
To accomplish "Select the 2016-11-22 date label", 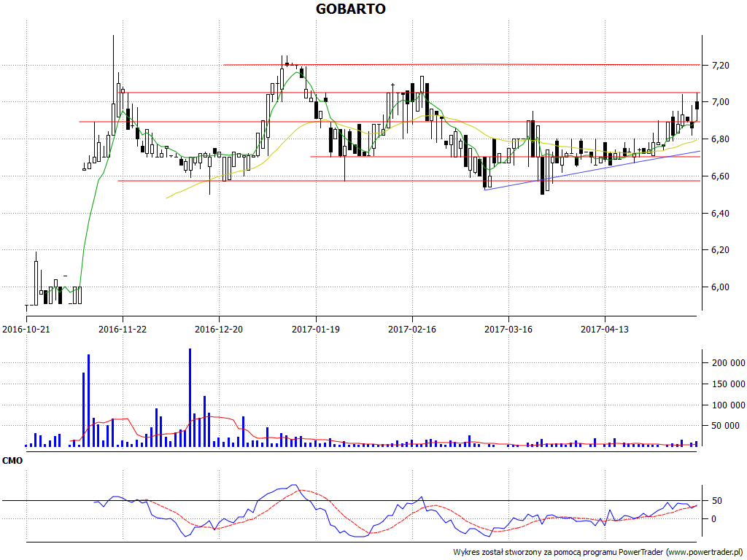I will click(123, 329).
